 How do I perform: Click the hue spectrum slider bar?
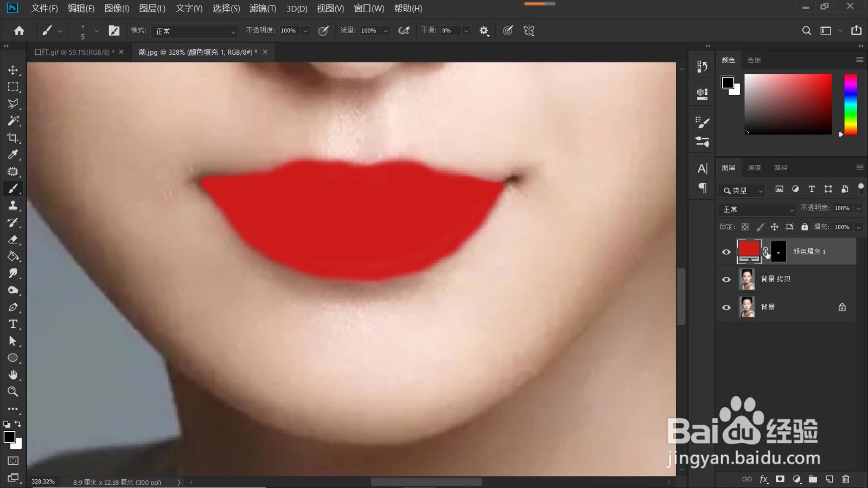click(x=851, y=105)
